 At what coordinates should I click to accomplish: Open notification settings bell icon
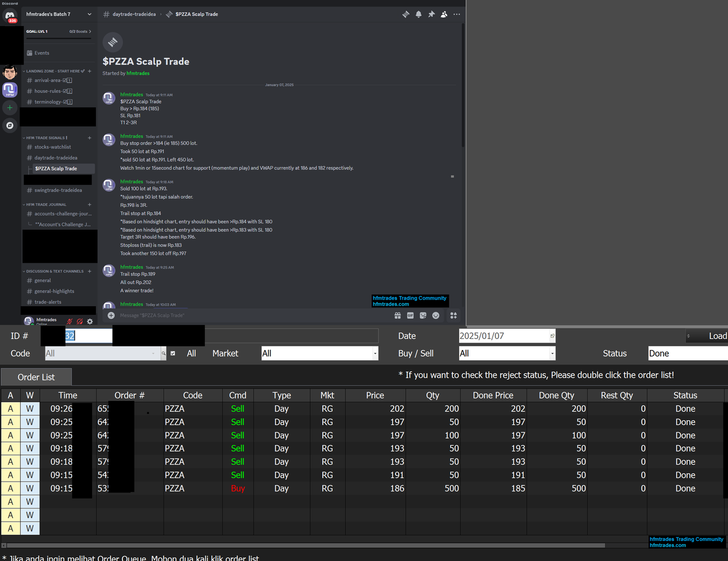[x=419, y=14]
